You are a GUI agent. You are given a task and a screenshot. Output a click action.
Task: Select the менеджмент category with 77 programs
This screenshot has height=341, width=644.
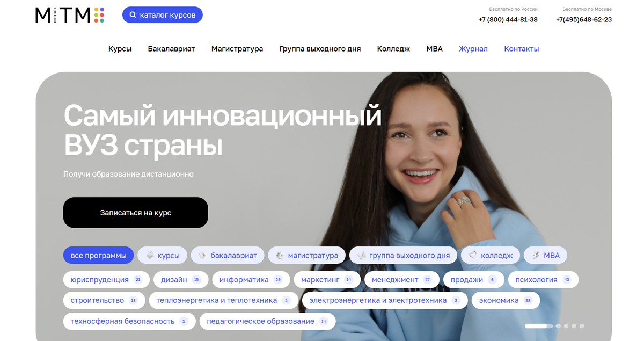[402, 280]
